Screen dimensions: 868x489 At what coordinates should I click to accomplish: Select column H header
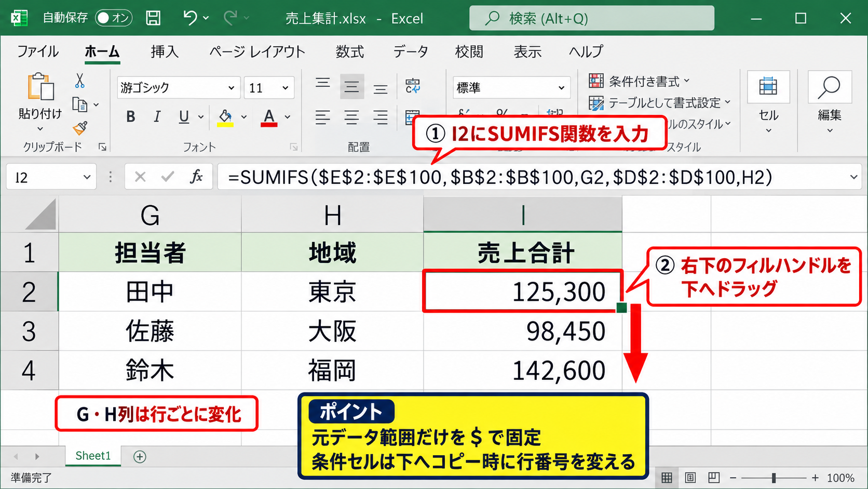point(333,215)
